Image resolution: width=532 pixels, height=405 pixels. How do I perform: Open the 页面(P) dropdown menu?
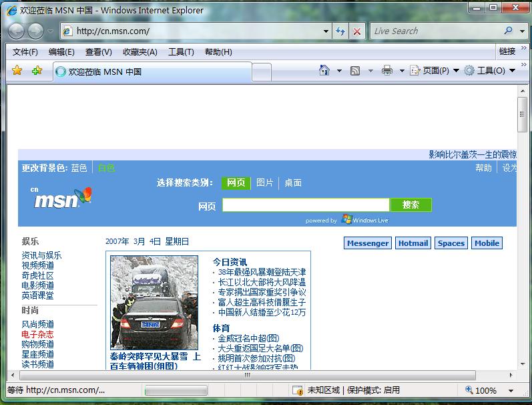(435, 71)
